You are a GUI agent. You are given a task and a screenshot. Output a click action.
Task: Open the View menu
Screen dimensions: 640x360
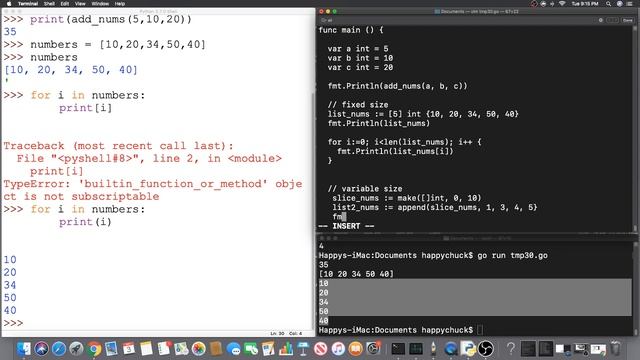pyautogui.click(x=80, y=4)
